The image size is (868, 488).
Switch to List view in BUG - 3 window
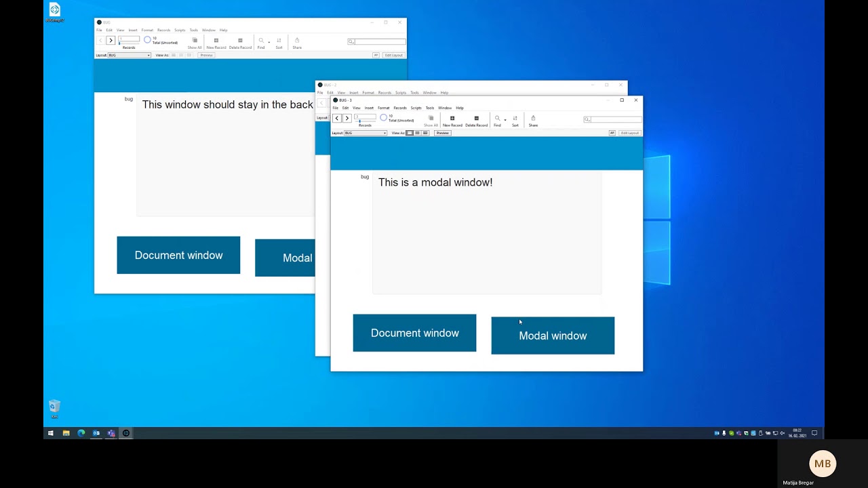[417, 133]
